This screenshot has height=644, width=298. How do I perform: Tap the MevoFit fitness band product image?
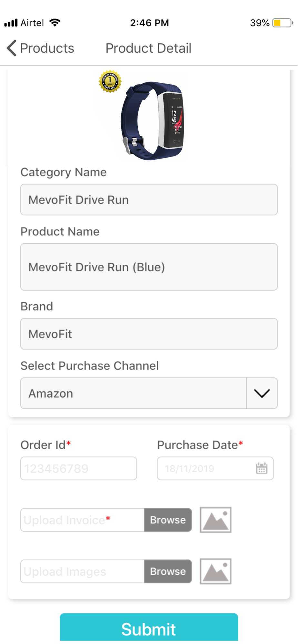pyautogui.click(x=152, y=121)
